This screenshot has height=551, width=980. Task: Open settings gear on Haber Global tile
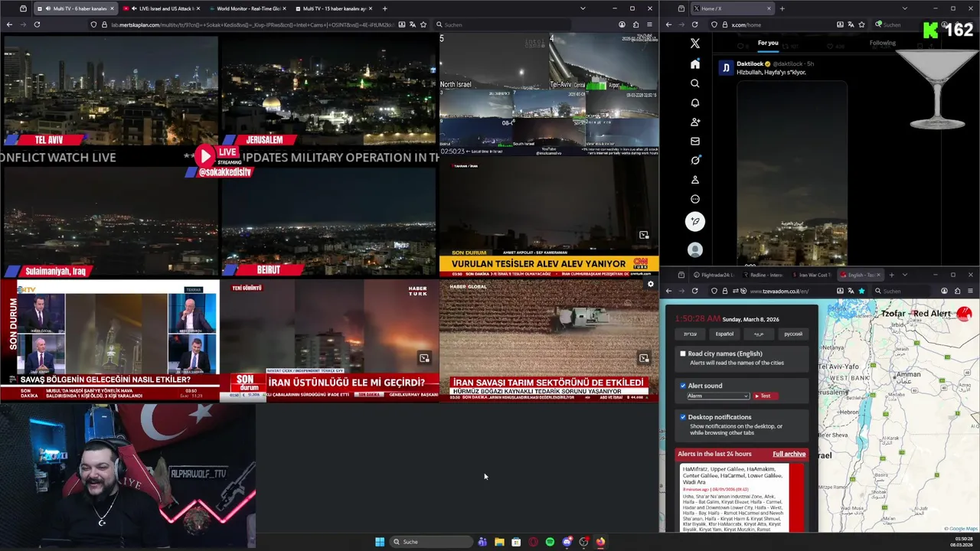pos(651,284)
